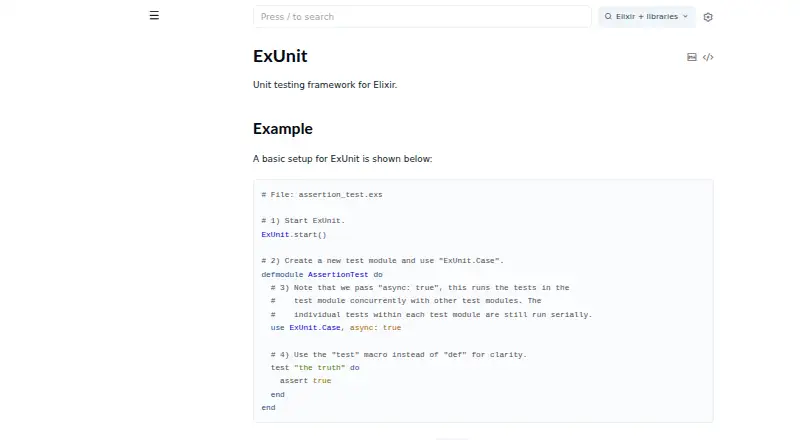Click 'A basic setup for ExUnit is shown below:'
This screenshot has height=440, width=800.
tap(342, 159)
